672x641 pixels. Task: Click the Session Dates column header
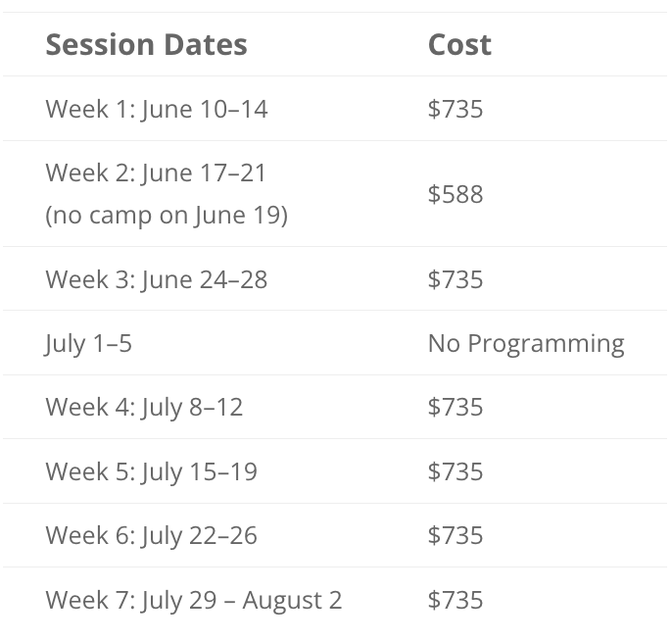click(147, 44)
